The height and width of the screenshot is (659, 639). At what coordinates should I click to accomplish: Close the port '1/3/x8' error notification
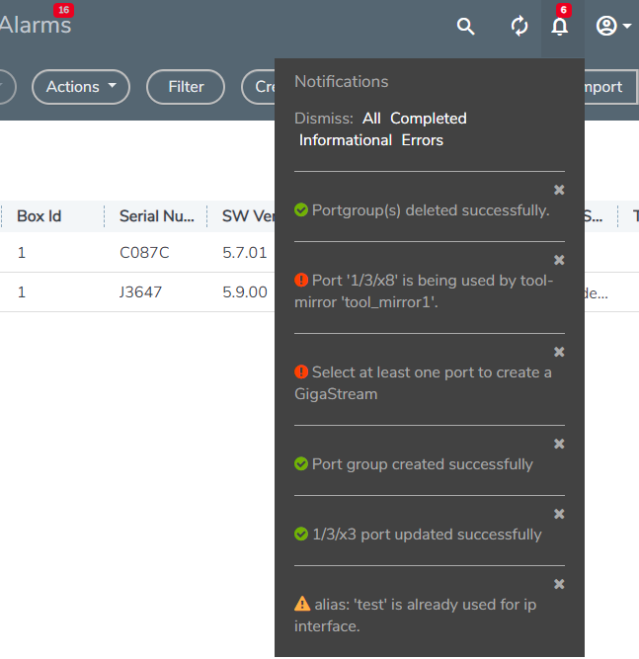tap(559, 260)
